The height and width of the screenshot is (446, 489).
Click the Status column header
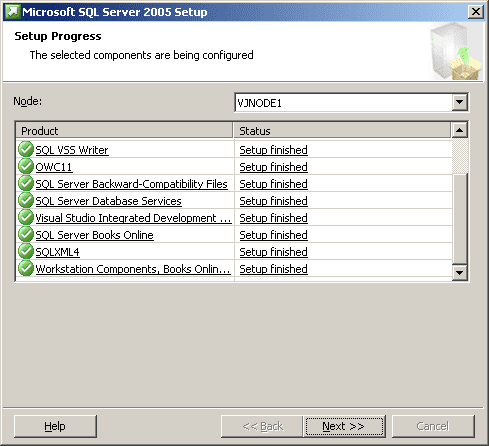pyautogui.click(x=342, y=131)
